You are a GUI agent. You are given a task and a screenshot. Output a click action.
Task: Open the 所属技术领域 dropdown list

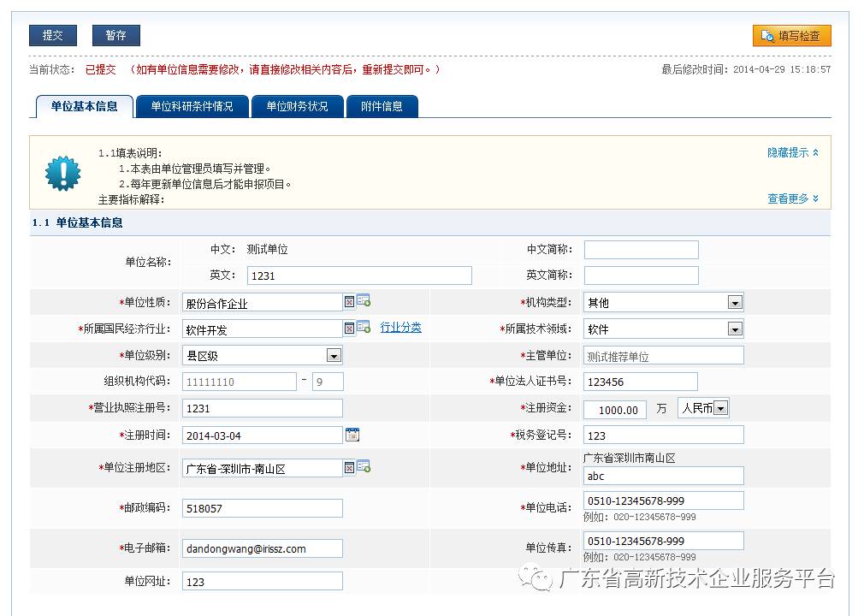[x=734, y=329]
